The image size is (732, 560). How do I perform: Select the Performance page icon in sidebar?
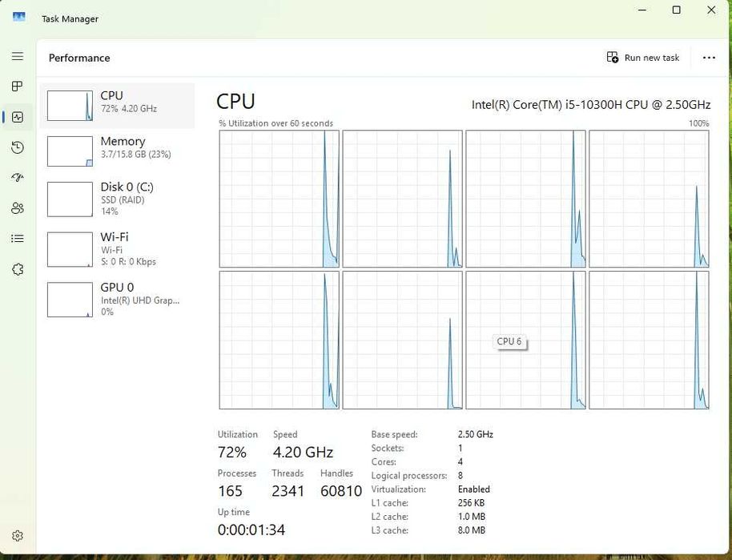point(18,117)
